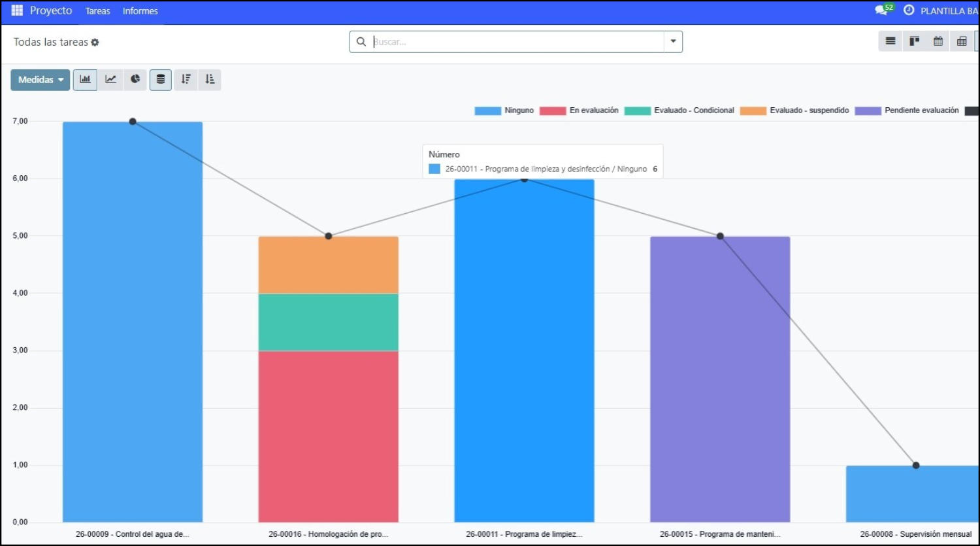Switch to bar chart view
The height and width of the screenshot is (546, 980).
[x=85, y=80]
